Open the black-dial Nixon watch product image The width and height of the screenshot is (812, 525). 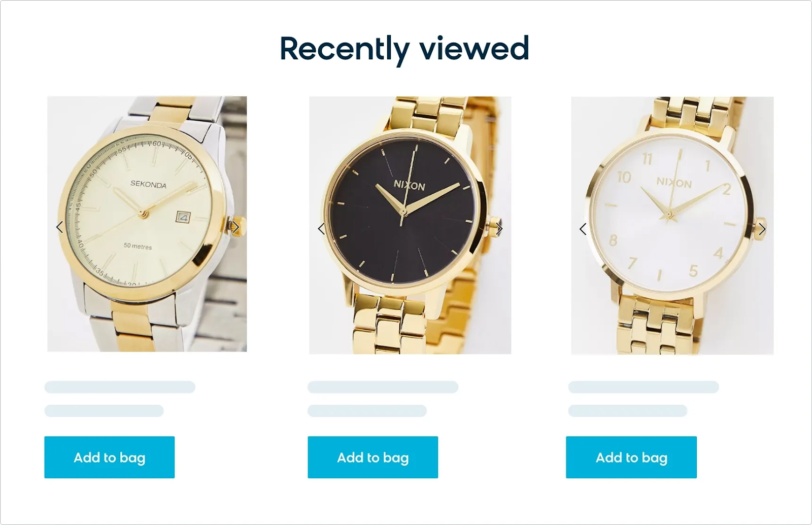point(410,225)
